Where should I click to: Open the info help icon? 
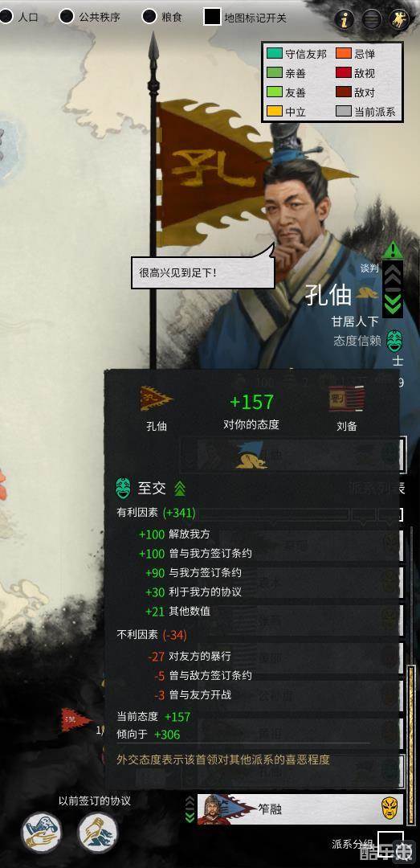(345, 20)
